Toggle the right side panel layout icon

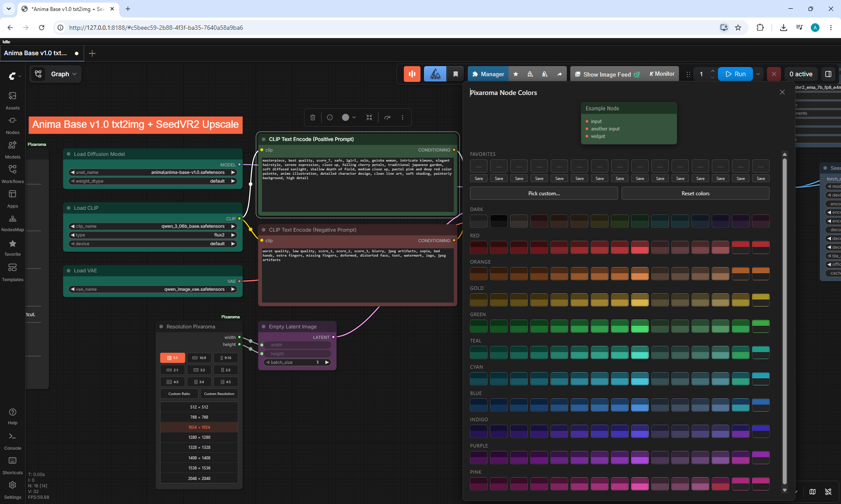point(828,74)
